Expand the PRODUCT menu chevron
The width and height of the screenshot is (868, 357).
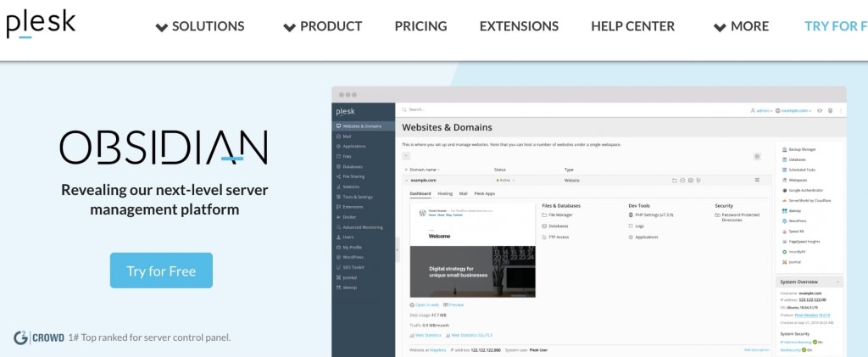click(290, 27)
